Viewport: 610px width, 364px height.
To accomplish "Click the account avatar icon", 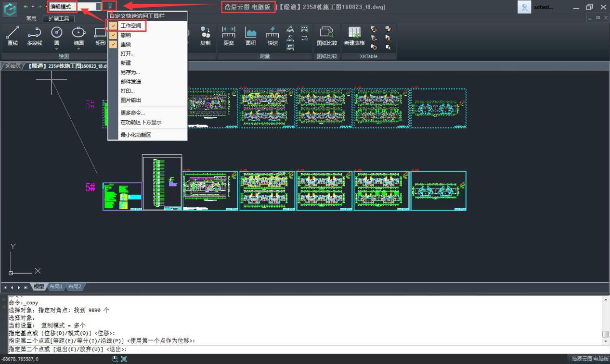I will click(x=524, y=7).
